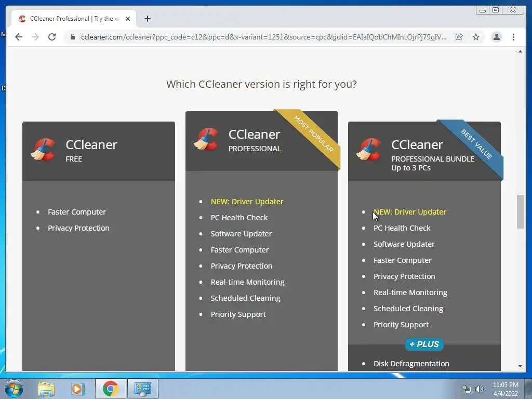The height and width of the screenshot is (399, 532).
Task: Click the Professional Bundle logo icon
Action: click(368, 149)
